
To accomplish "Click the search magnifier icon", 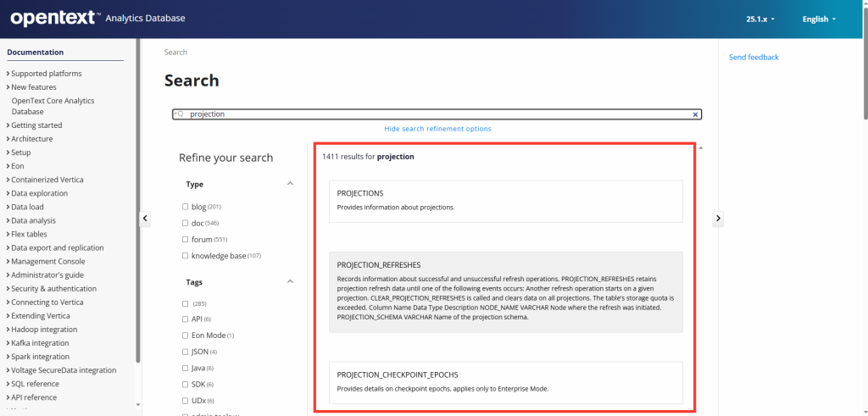I will [178, 114].
